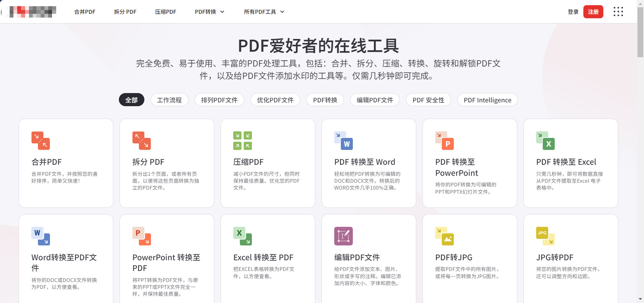Select the PDF 安全性 filter tab

point(428,100)
